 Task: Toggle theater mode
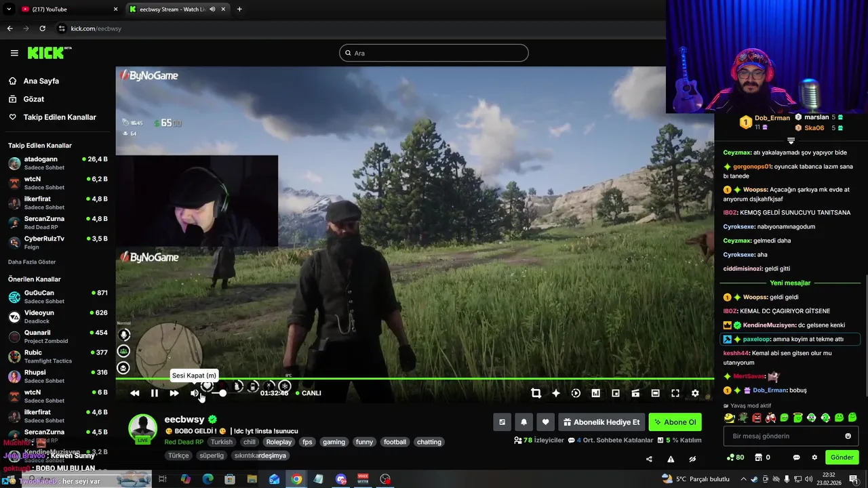(655, 393)
